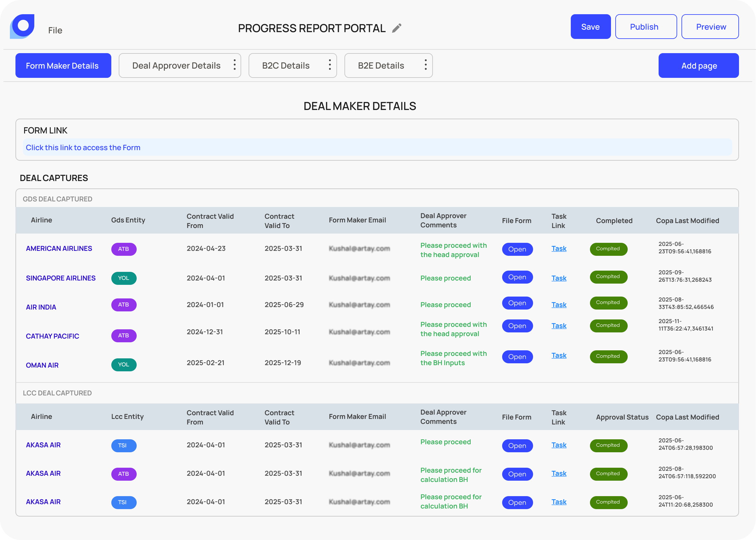Click Air India's 2025-08- modified timestamp
The height and width of the screenshot is (540, 756).
point(686,303)
